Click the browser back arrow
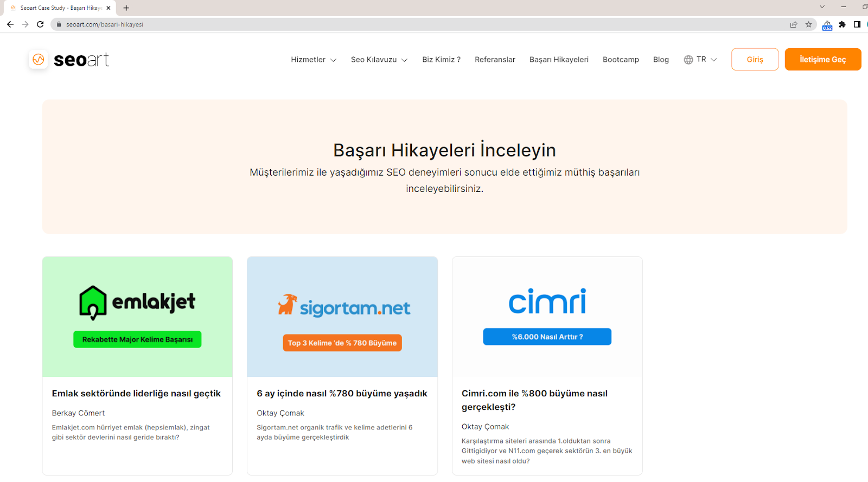The height and width of the screenshot is (482, 868). (10, 24)
